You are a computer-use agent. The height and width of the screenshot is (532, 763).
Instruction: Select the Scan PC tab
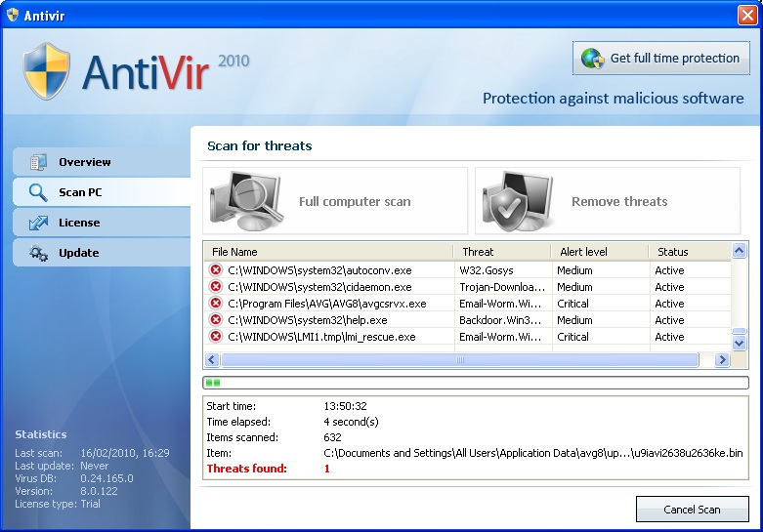[x=102, y=192]
